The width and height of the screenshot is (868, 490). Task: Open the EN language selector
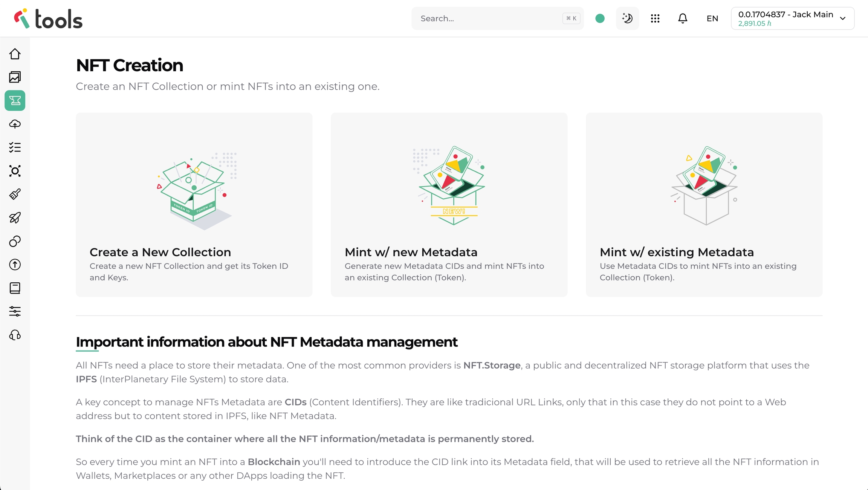[x=712, y=18]
